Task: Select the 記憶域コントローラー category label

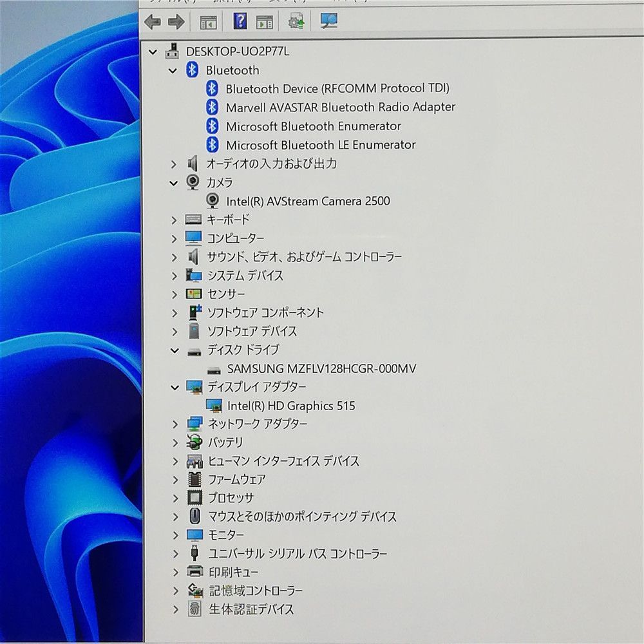Action: coord(256,590)
